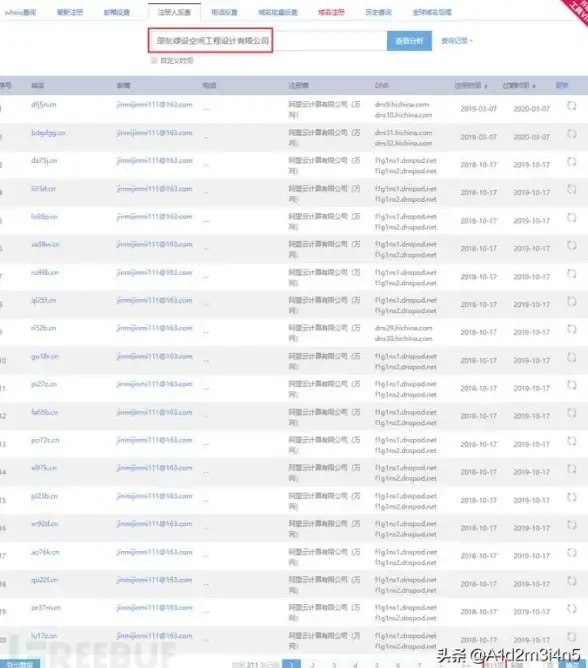Refresh the qu22f.cn row
588x668 pixels.
point(571,581)
